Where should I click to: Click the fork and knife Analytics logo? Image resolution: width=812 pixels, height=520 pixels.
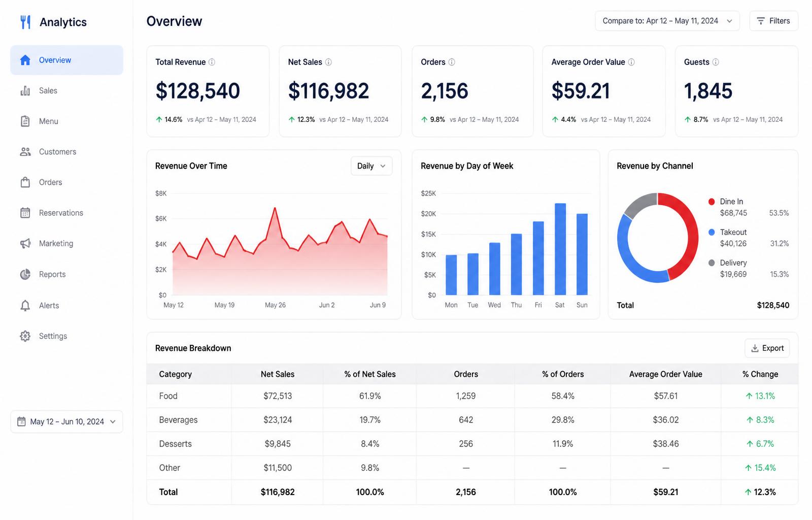[x=25, y=22]
